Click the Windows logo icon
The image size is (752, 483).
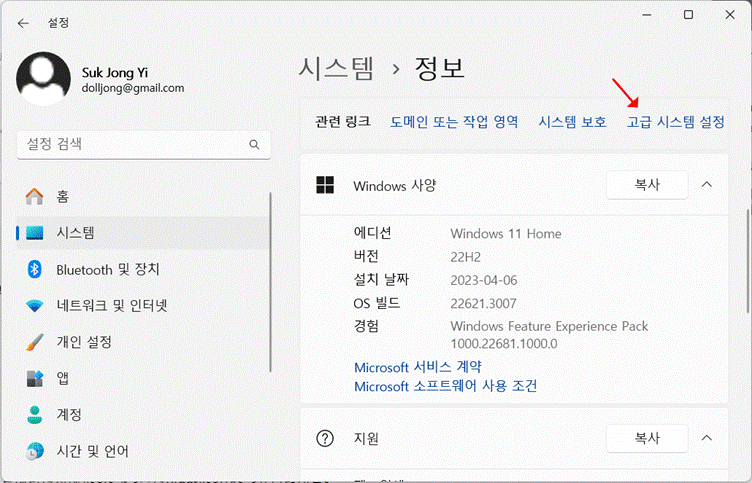325,185
